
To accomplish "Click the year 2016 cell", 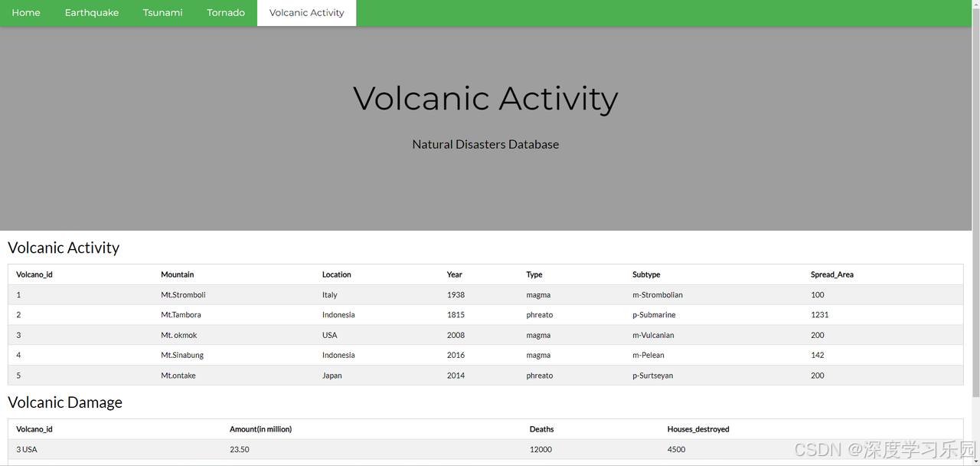I will 456,356.
